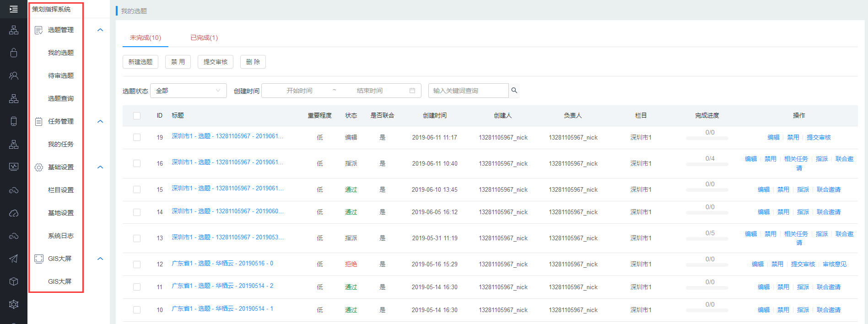The image size is (868, 324).
Task: Click the calendar icon in date range field
Action: [412, 91]
